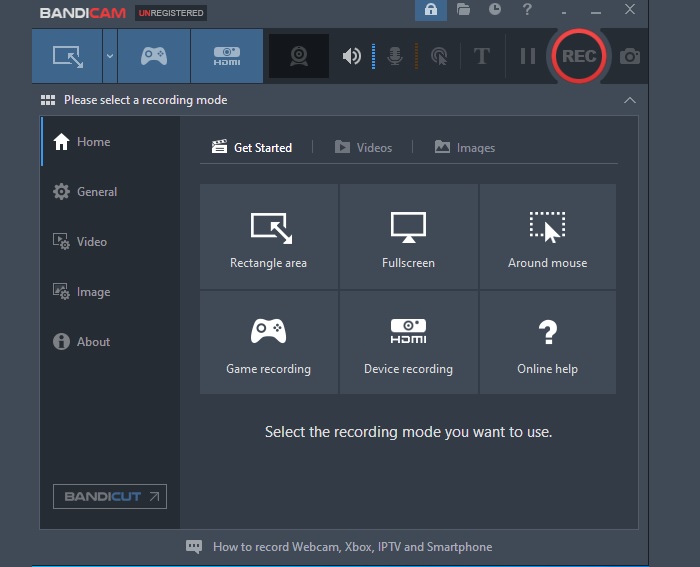This screenshot has height=567, width=700.
Task: Click the lock icon in title bar
Action: [x=431, y=10]
